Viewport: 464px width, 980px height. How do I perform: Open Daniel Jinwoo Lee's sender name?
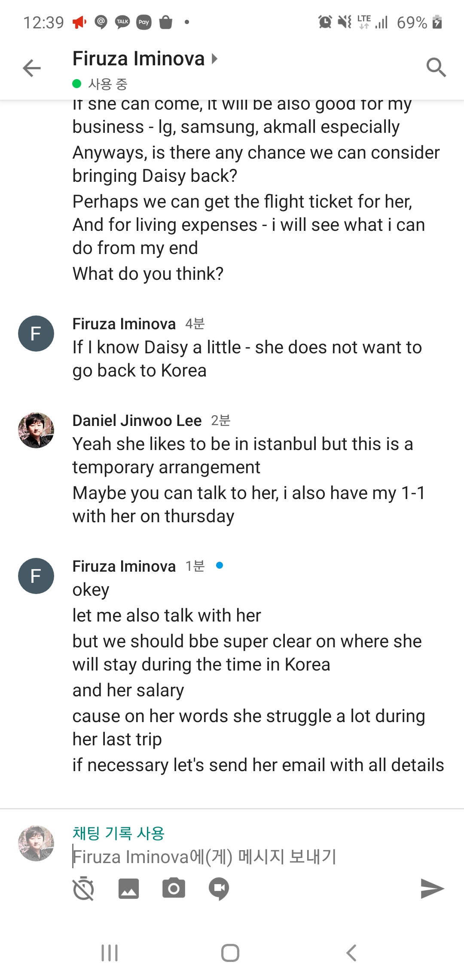[137, 420]
